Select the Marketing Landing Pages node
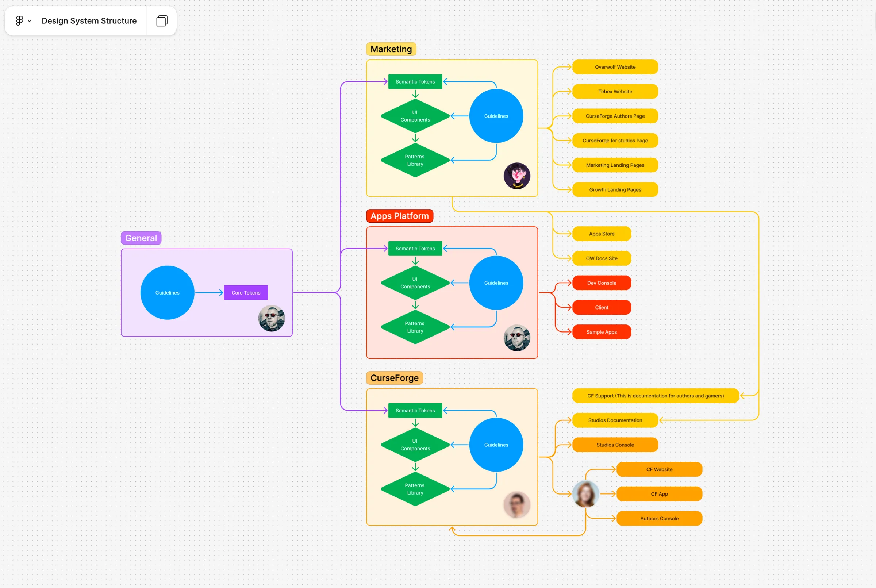The height and width of the screenshot is (588, 876). 615,165
